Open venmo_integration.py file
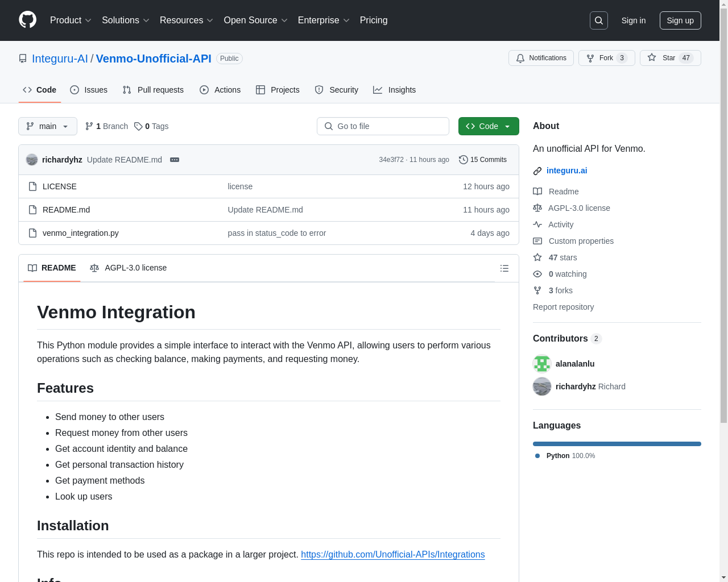 coord(81,233)
